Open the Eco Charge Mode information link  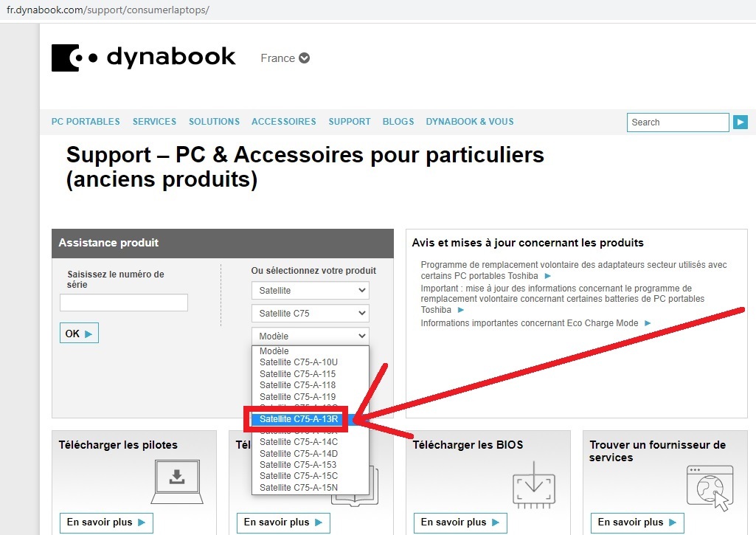click(x=530, y=323)
